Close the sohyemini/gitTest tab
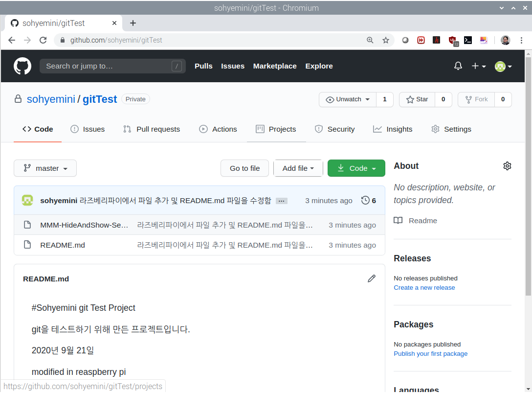 (114, 23)
